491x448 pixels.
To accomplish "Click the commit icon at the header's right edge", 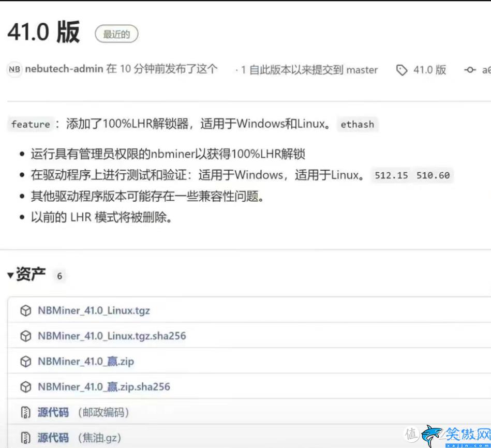I will point(470,70).
